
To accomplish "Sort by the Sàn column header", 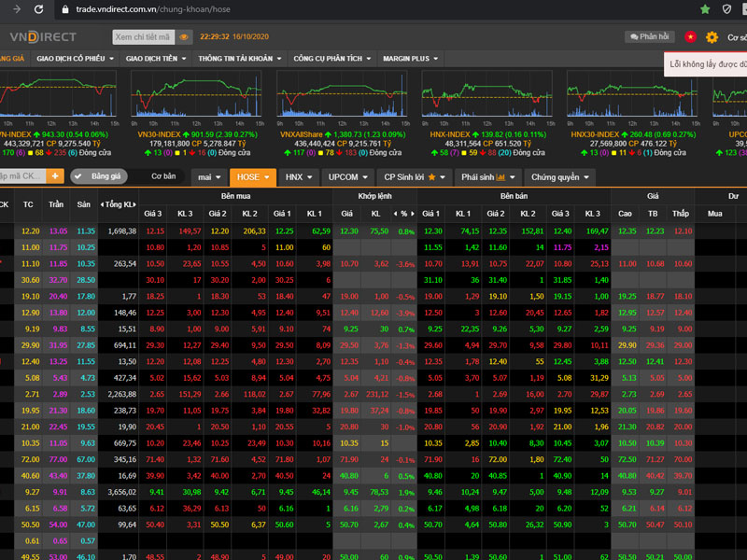I will point(84,204).
